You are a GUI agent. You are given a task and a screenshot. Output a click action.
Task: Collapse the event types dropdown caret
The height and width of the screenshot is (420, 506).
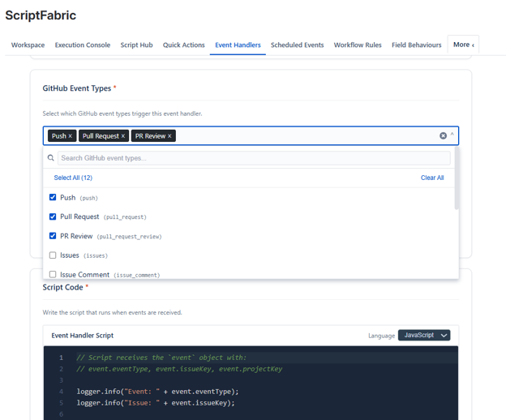(452, 135)
